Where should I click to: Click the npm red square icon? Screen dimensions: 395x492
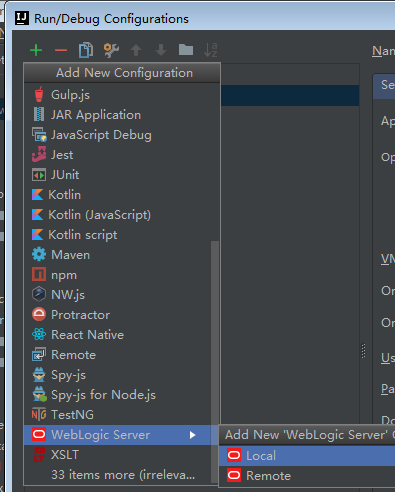(39, 274)
